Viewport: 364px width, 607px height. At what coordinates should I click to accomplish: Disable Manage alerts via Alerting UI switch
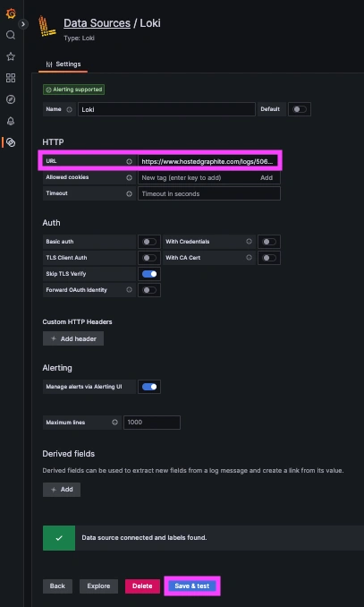[x=149, y=387]
